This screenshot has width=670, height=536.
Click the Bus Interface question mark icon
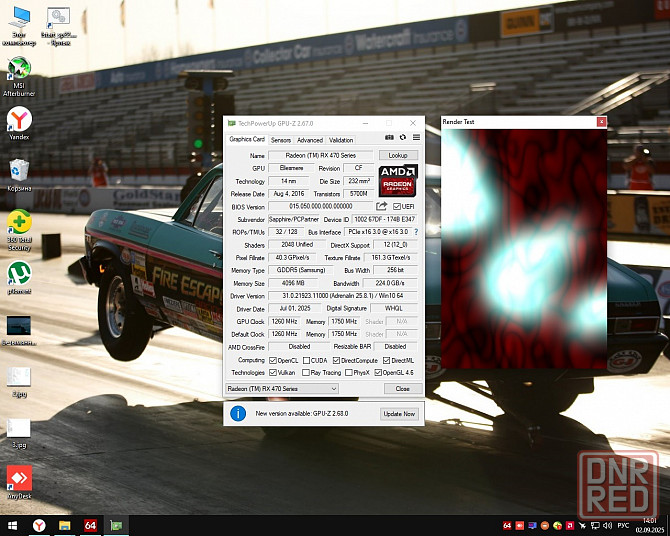click(416, 231)
